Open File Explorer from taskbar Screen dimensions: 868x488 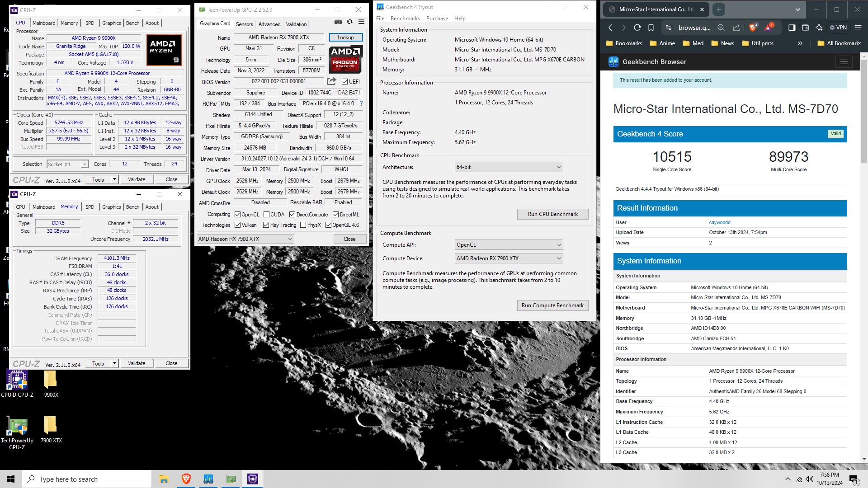[x=164, y=479]
